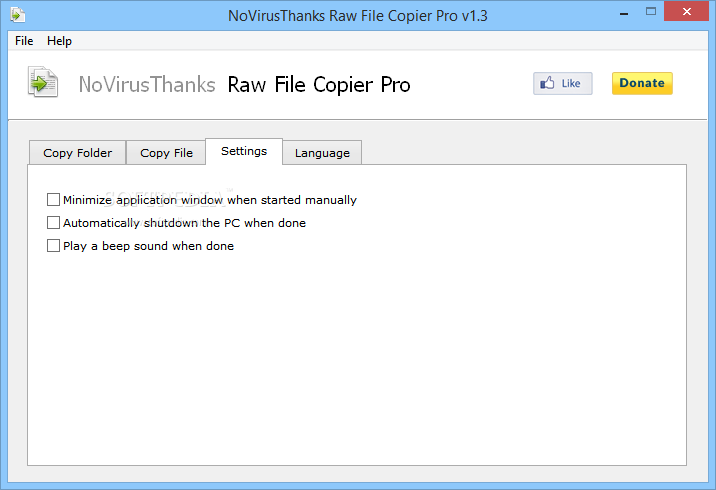
Task: Check the play a beep sound option
Action: point(53,246)
